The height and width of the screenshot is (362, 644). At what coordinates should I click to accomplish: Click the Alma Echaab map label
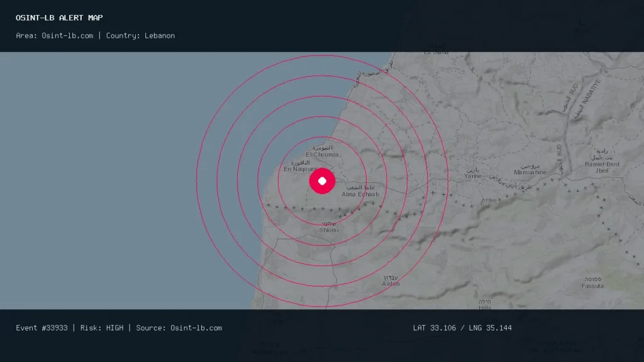360,191
